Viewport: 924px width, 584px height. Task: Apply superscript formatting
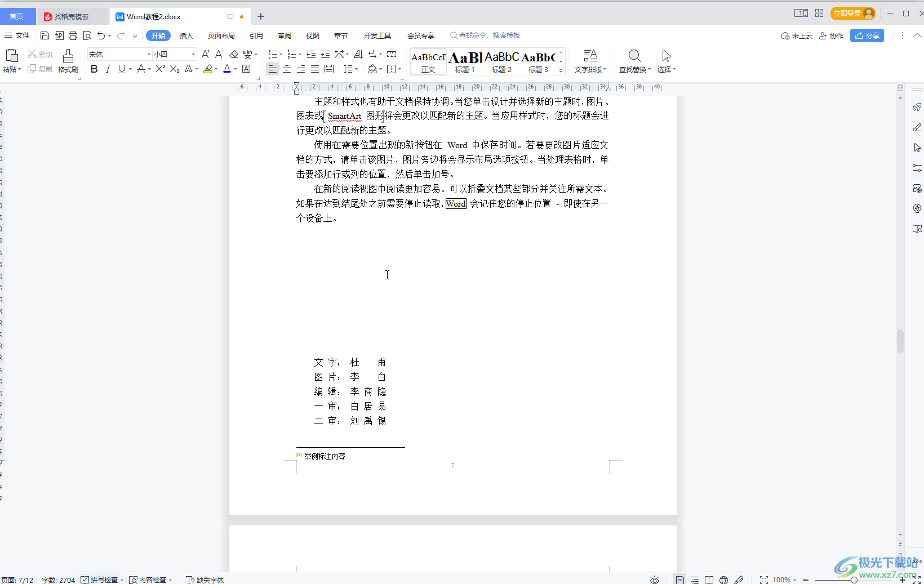161,69
